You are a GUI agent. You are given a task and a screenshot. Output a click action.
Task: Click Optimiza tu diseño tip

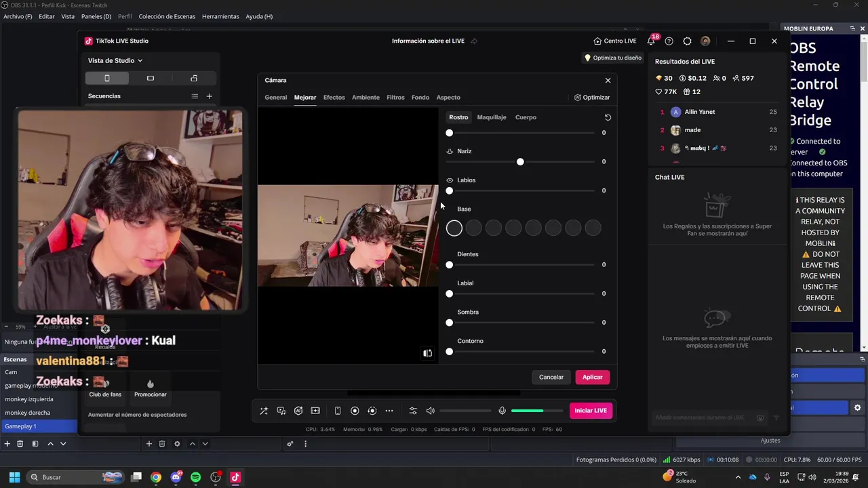point(613,58)
